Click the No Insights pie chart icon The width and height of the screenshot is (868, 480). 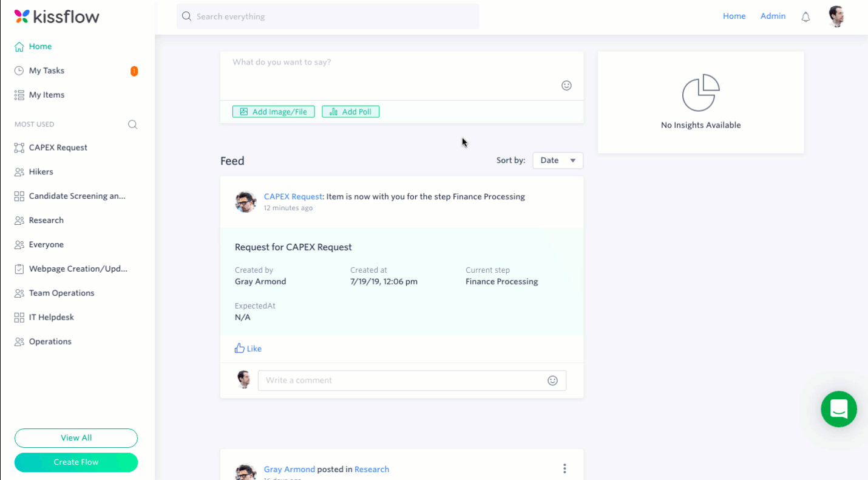tap(700, 93)
